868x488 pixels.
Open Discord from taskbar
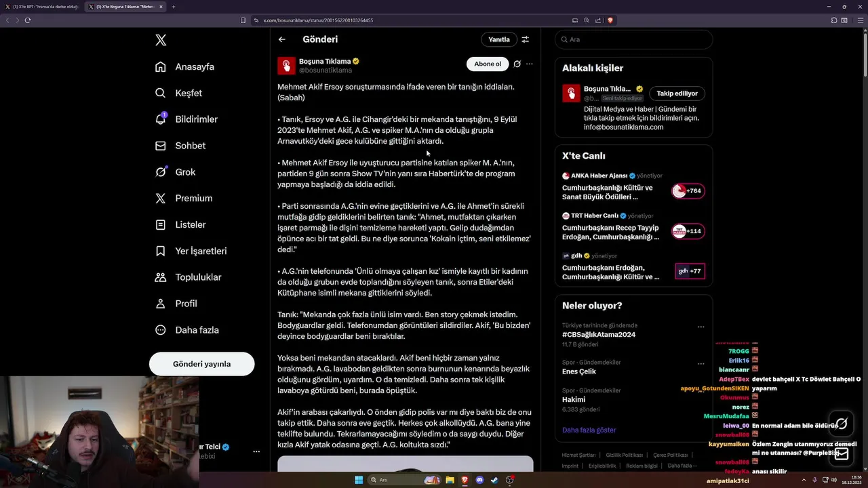480,481
